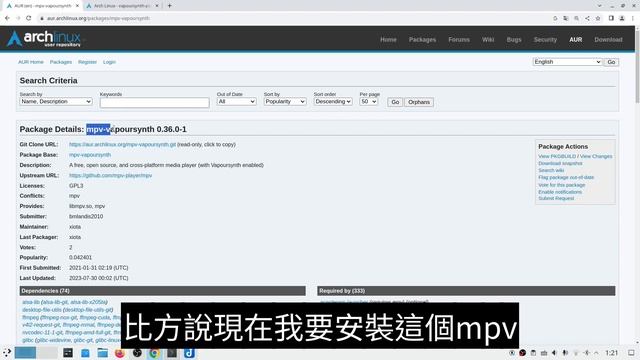Click Go beside the language selector
The width and height of the screenshot is (640, 360).
(611, 62)
